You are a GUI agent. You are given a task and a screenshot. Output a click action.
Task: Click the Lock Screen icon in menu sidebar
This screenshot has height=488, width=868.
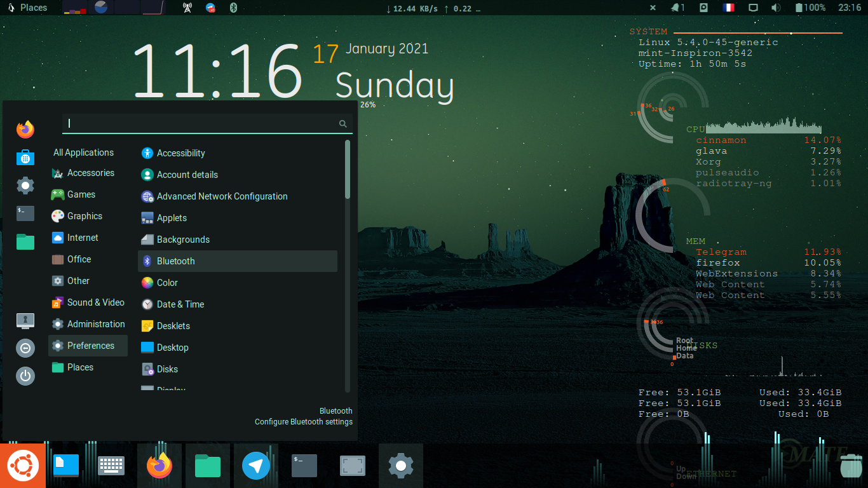[x=25, y=320]
